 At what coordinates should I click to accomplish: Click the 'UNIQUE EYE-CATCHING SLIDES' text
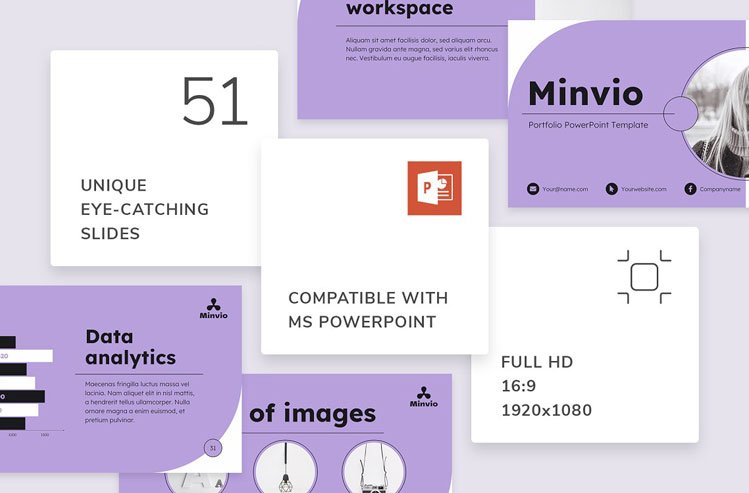click(x=144, y=209)
